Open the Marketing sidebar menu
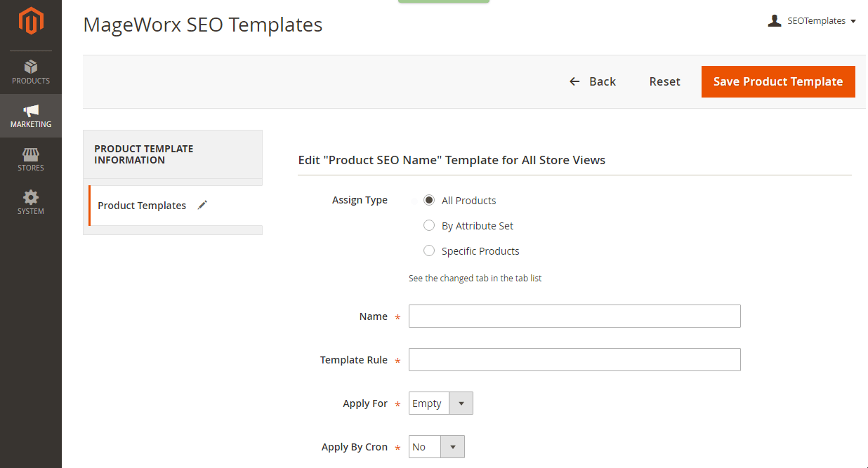The width and height of the screenshot is (868, 468). click(x=31, y=116)
